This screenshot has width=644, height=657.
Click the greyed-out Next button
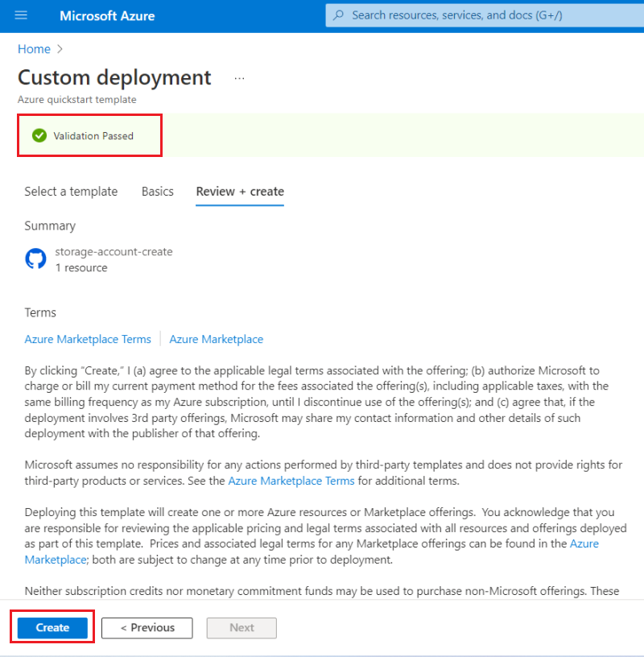point(242,627)
